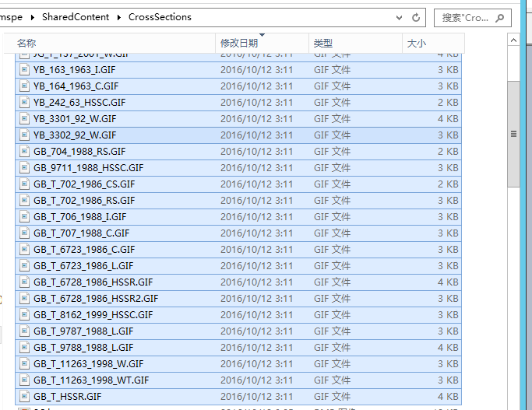Expand the breadcrumb arrow before SharedContent
Image resolution: width=532 pixels, height=410 pixels.
coord(32,17)
